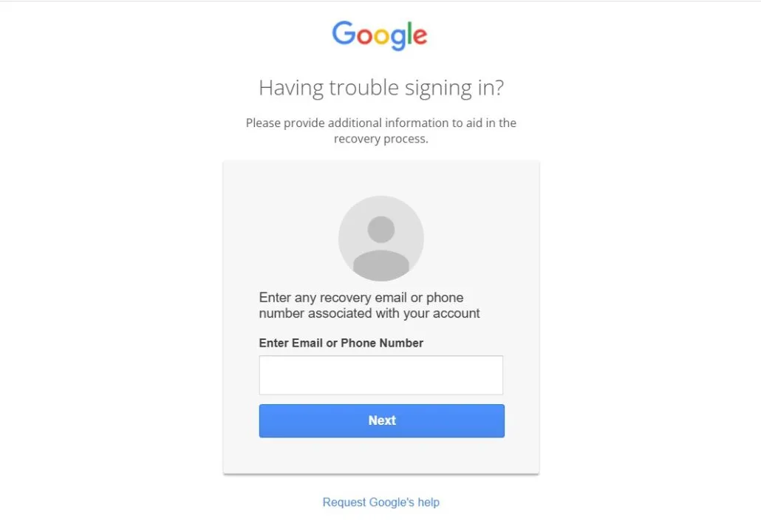Click the recovery email instruction text in card
The image size is (761, 532).
coord(369,305)
